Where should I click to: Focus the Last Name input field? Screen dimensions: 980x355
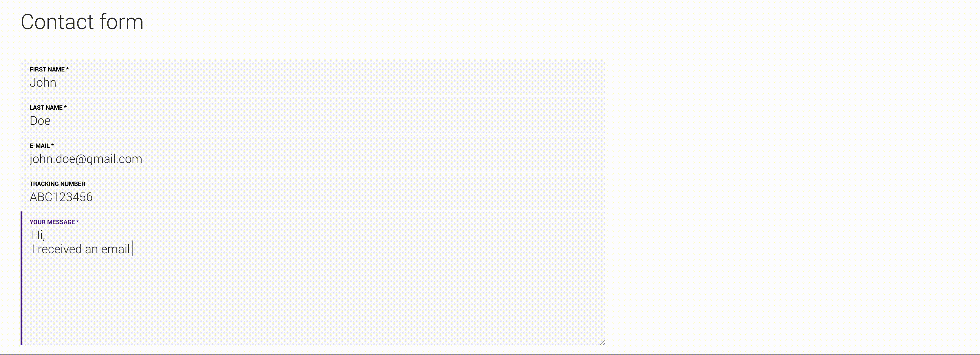tap(313, 115)
